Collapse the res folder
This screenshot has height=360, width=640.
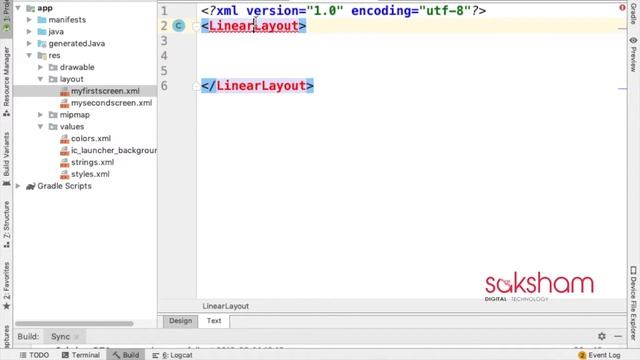click(29, 55)
